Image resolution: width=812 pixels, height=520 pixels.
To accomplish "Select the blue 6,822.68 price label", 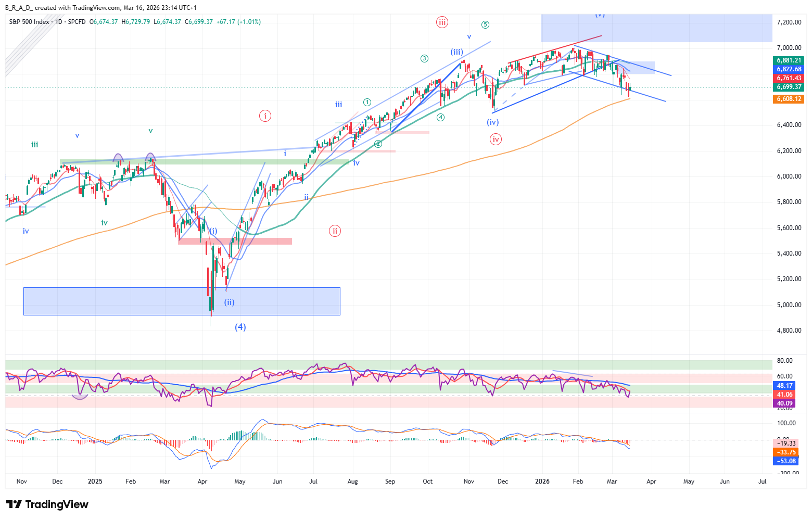I will pos(789,69).
